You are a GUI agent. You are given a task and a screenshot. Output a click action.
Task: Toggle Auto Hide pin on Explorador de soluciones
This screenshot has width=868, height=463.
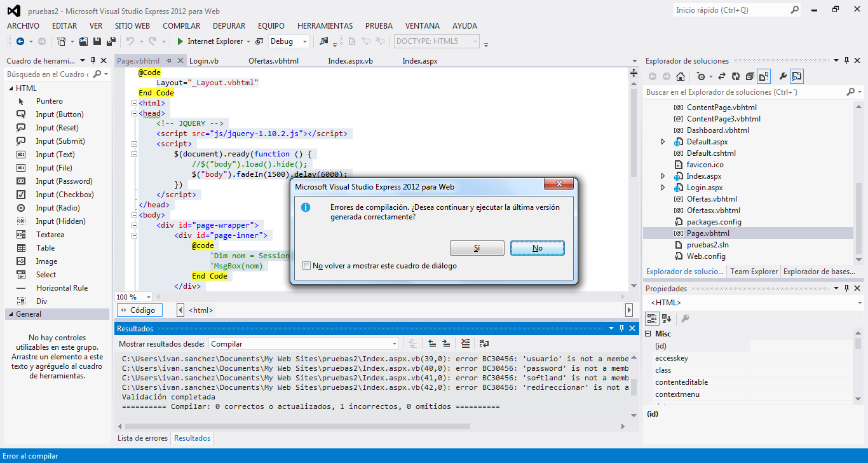(x=848, y=60)
